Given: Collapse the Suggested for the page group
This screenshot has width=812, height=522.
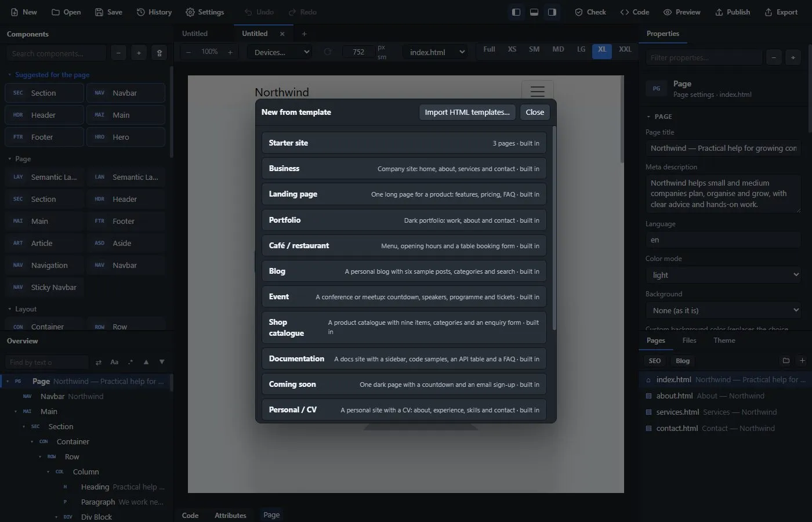Looking at the screenshot, I should (x=49, y=75).
